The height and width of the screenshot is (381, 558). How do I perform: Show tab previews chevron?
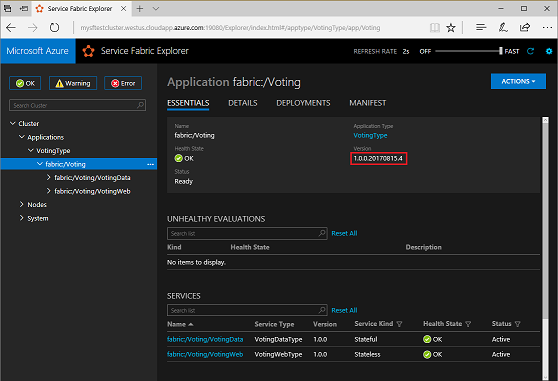[x=156, y=9]
